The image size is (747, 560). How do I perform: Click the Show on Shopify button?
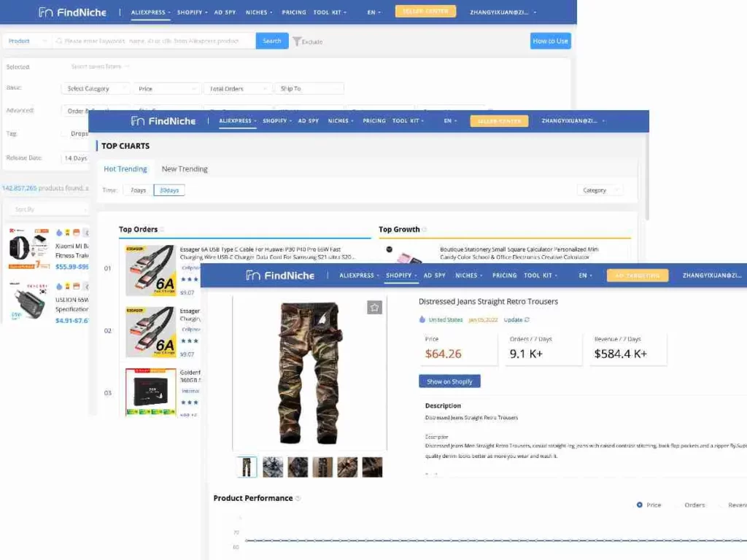449,381
